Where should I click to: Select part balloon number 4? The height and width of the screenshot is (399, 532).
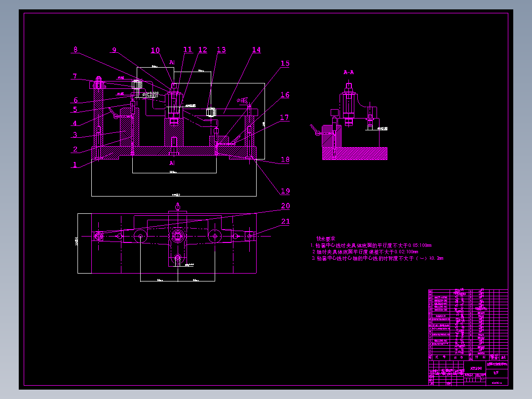coord(75,123)
